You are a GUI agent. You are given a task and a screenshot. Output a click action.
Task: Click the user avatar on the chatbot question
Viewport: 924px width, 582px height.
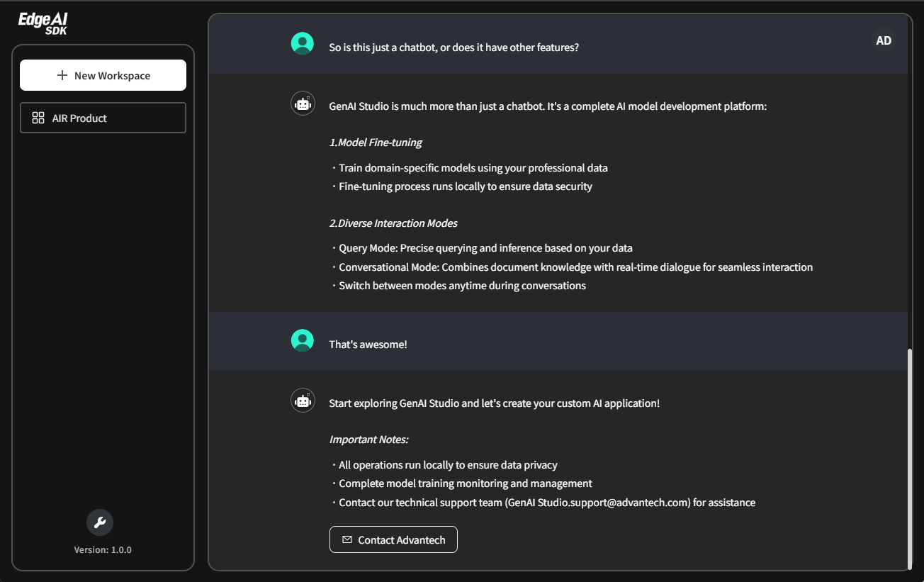pyautogui.click(x=302, y=43)
